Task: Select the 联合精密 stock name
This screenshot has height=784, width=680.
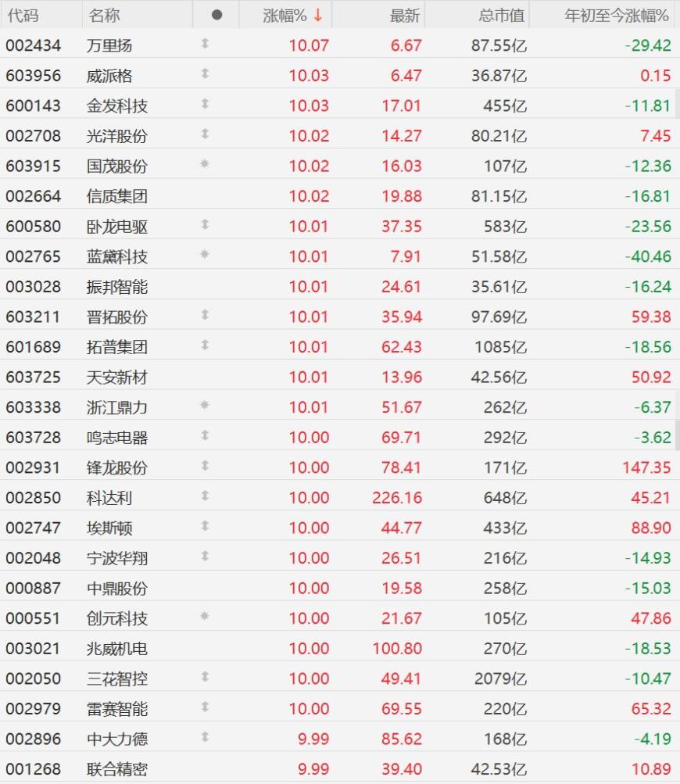Action: coord(117,769)
